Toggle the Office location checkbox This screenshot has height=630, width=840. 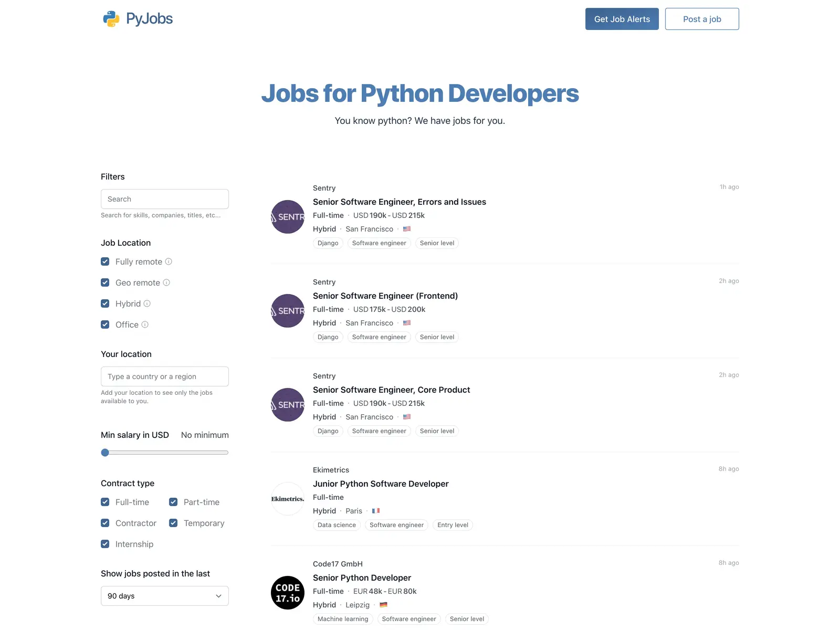point(105,324)
